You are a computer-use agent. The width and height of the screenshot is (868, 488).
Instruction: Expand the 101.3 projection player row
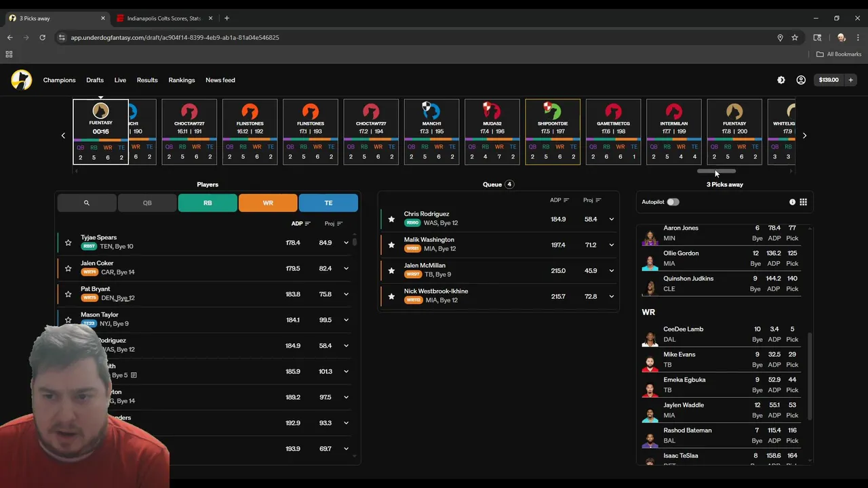tap(346, 371)
